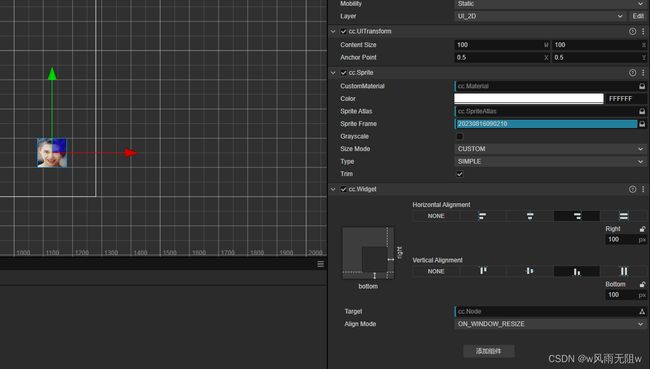
Task: Open the Align Mode ON_WINDOW_RESIZE dropdown
Action: coord(550,324)
